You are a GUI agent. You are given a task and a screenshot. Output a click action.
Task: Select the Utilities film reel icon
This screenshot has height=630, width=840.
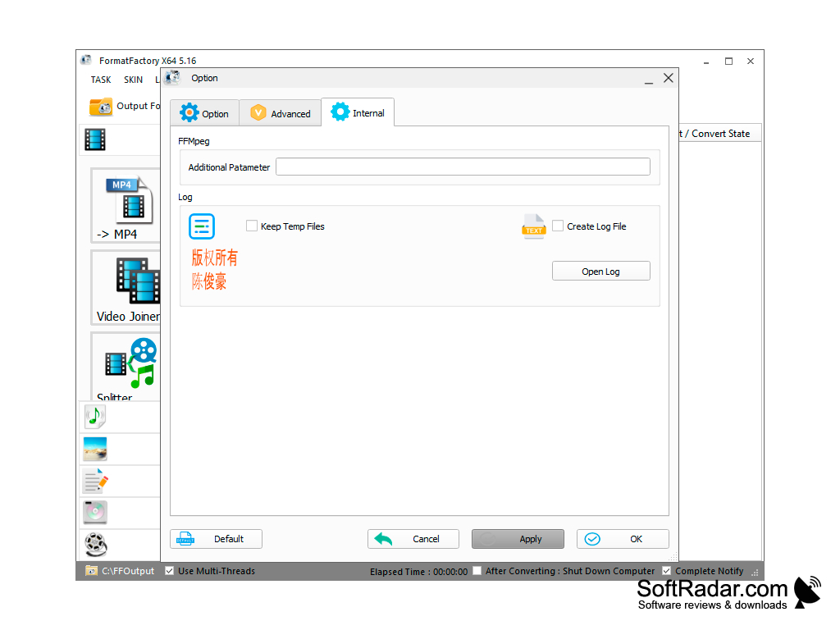pos(95,545)
